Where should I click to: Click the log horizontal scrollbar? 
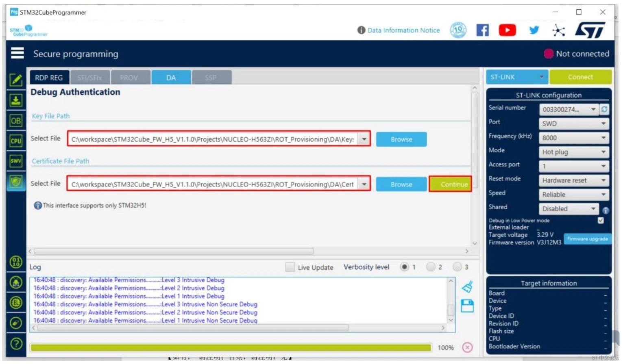point(193,327)
